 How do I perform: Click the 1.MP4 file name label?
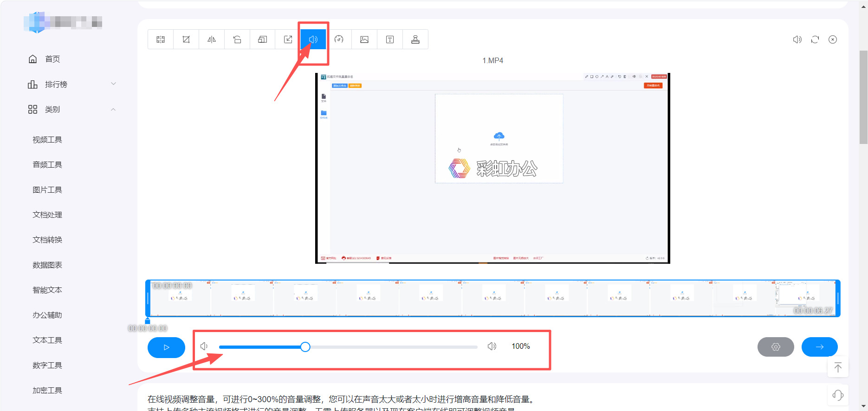point(492,61)
